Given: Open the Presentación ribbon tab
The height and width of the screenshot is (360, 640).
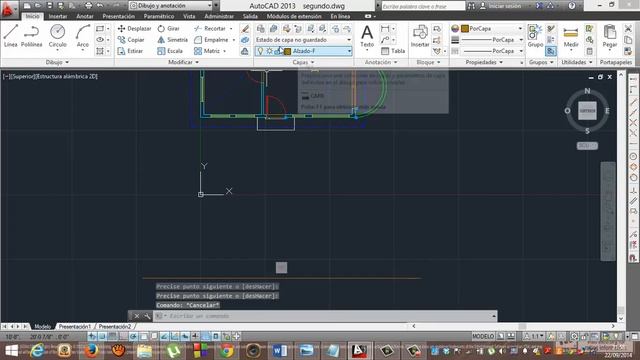Looking at the screenshot, I should tap(119, 16).
